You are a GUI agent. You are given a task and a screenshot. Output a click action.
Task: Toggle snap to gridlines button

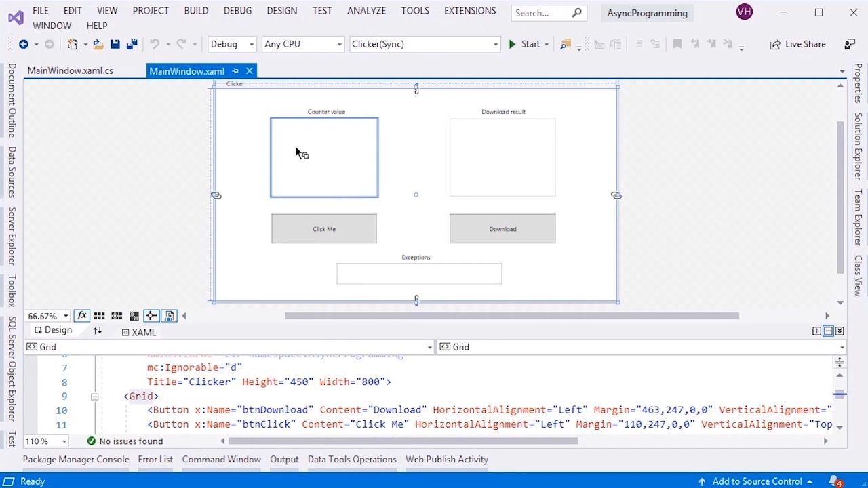pyautogui.click(x=117, y=316)
